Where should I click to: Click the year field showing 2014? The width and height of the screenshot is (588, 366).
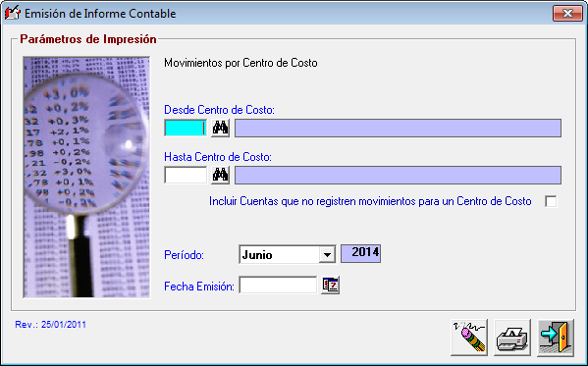(360, 253)
